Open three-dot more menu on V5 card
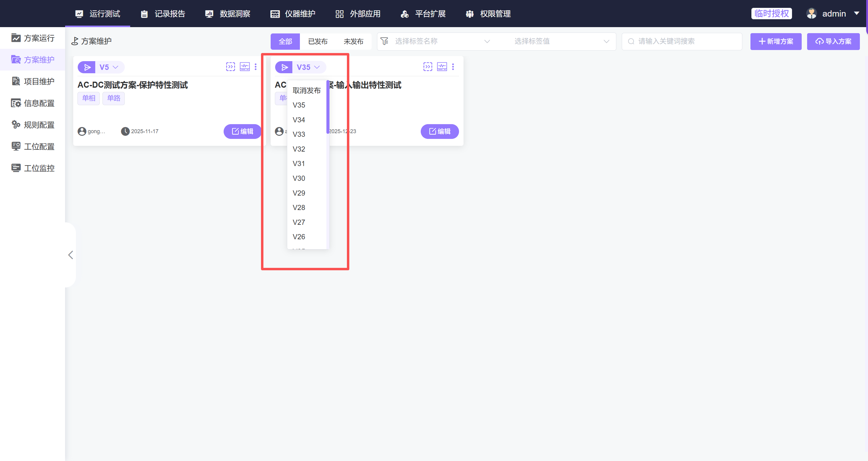Viewport: 868px width, 461px height. click(256, 67)
